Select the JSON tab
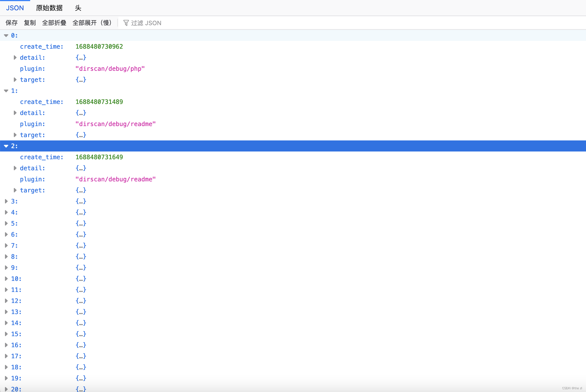586x392 pixels. pos(15,8)
